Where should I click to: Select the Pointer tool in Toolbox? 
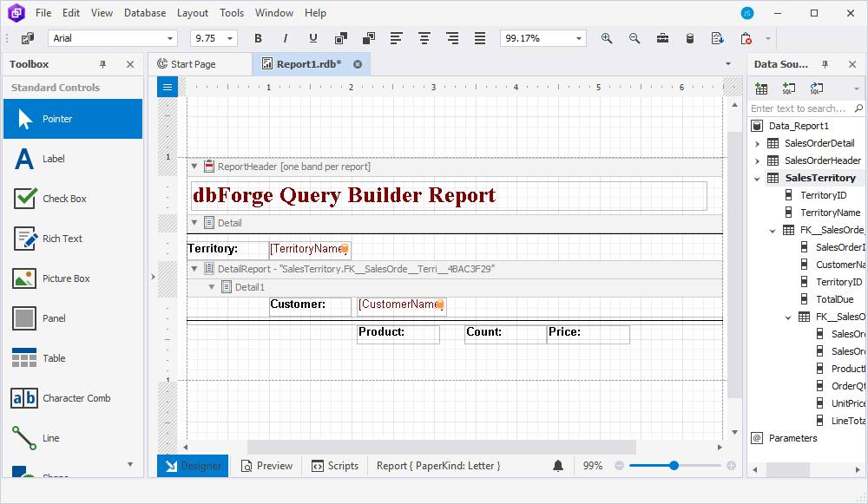(73, 119)
